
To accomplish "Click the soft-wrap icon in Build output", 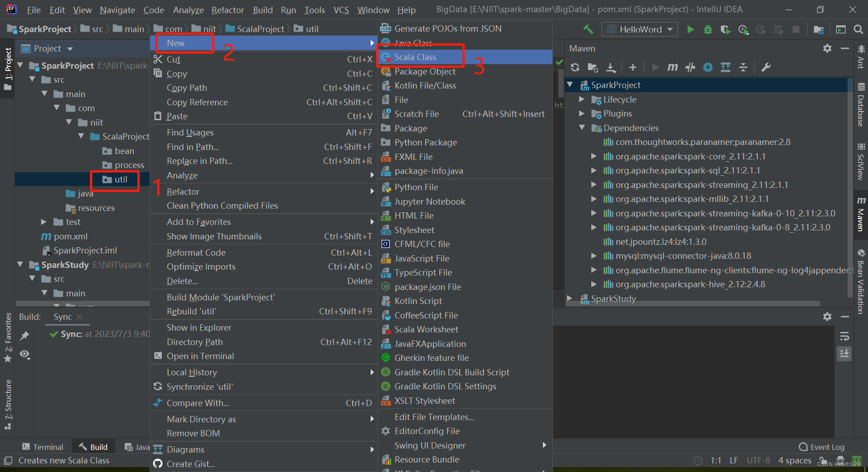I will tap(844, 336).
